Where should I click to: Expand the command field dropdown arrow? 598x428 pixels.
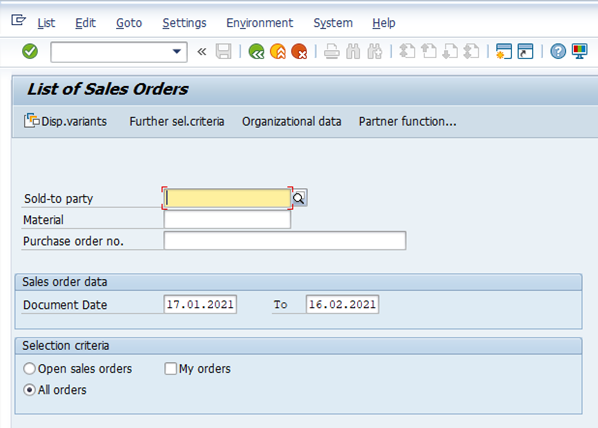[x=177, y=51]
